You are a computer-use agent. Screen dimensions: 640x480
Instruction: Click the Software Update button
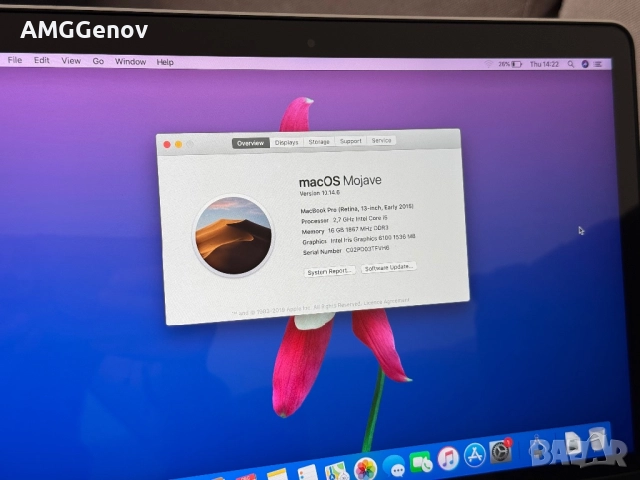click(x=389, y=267)
